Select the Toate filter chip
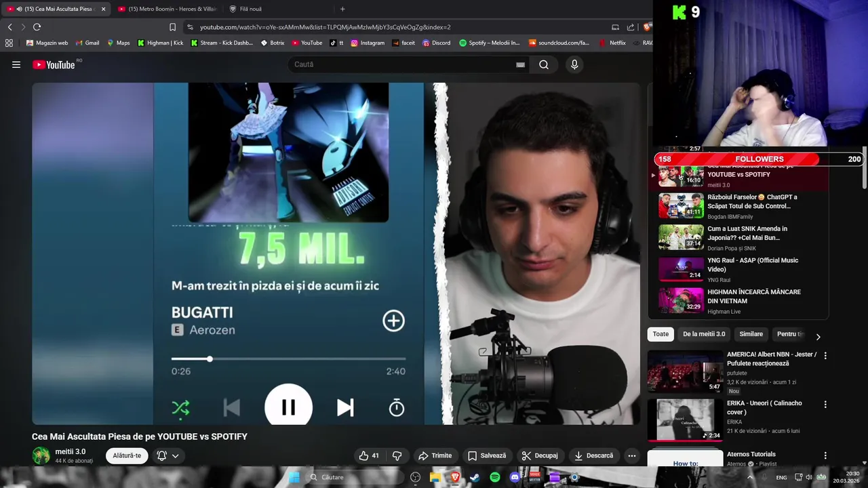Screen dimensions: 868x488 pyautogui.click(x=660, y=334)
